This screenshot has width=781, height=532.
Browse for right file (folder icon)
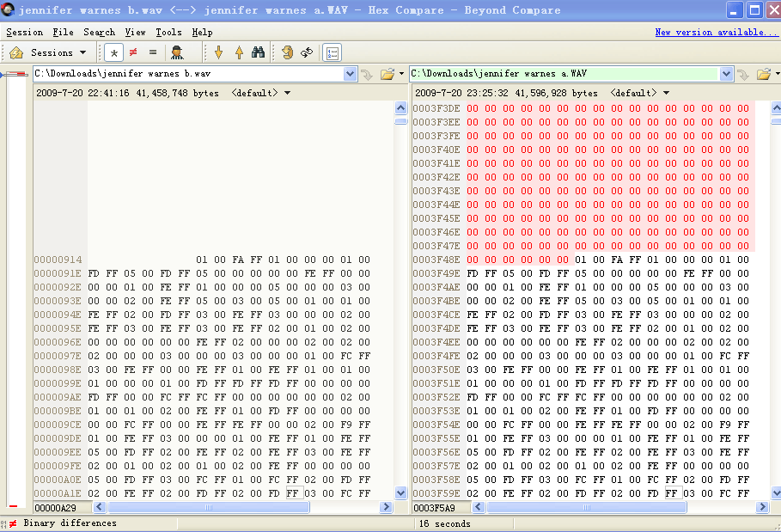coord(763,74)
